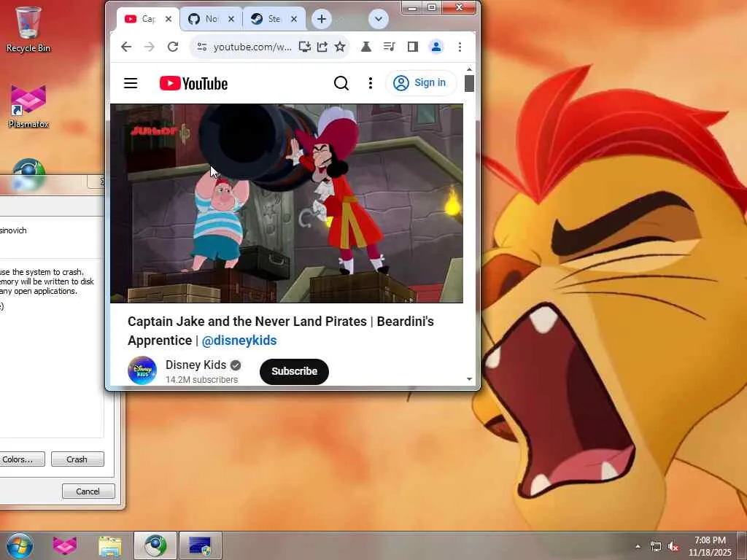This screenshot has height=560, width=747.
Task: Open YouTube search
Action: pos(341,83)
